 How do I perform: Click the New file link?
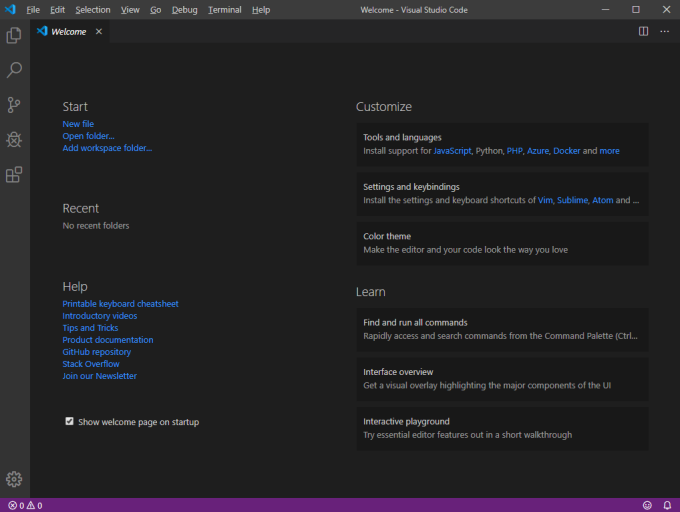tap(78, 124)
